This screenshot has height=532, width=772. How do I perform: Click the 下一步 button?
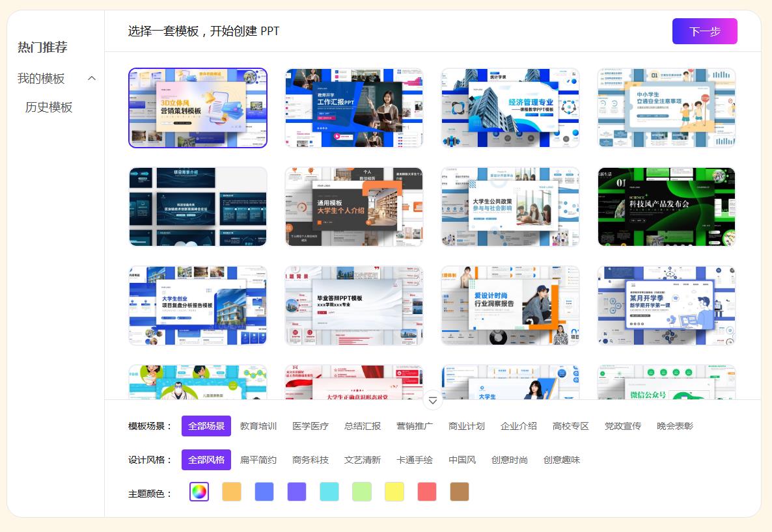pos(704,31)
